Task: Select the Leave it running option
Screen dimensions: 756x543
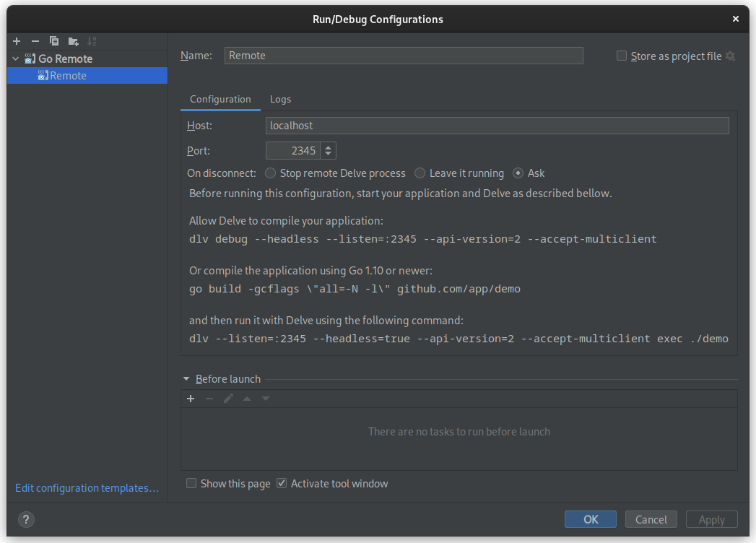Action: pyautogui.click(x=420, y=173)
